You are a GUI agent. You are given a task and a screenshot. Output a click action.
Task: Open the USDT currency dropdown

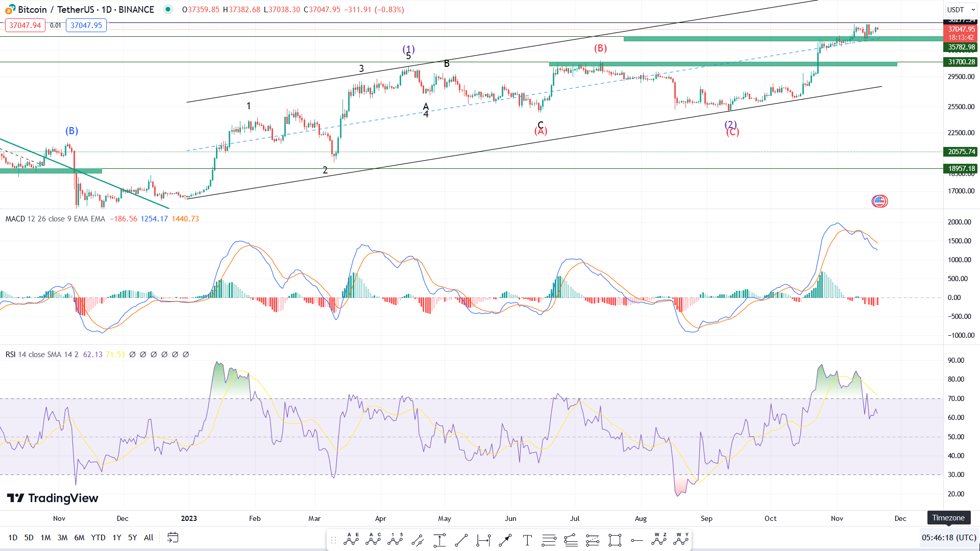(x=961, y=9)
